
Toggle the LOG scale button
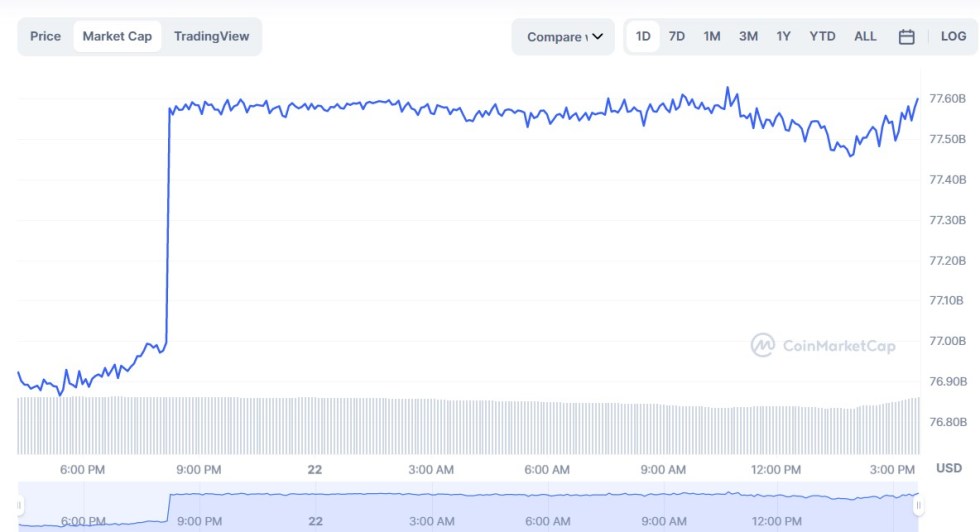click(x=953, y=37)
